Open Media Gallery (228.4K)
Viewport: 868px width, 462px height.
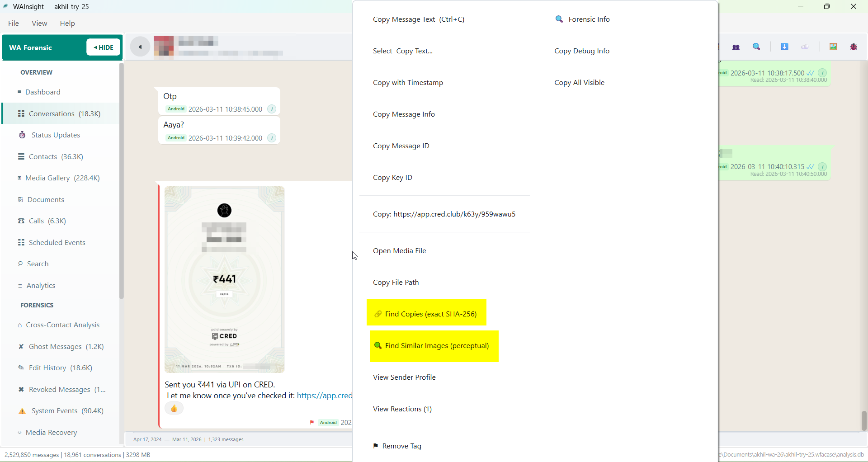pos(61,178)
